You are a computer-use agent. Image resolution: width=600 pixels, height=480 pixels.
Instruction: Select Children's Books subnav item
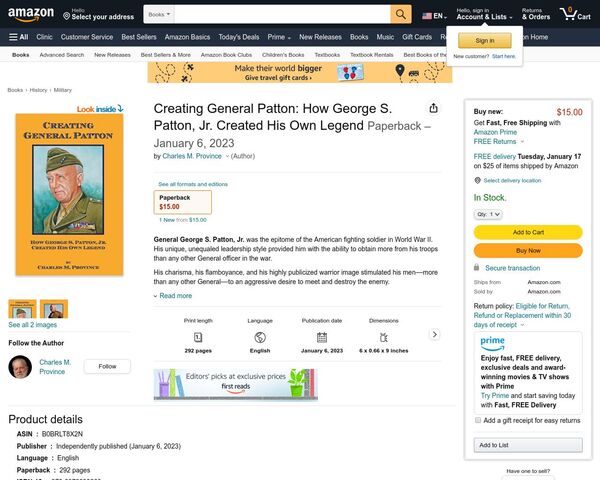click(283, 55)
